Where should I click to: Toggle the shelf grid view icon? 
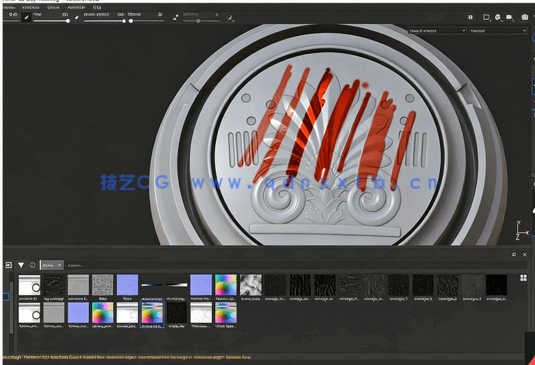tap(523, 278)
